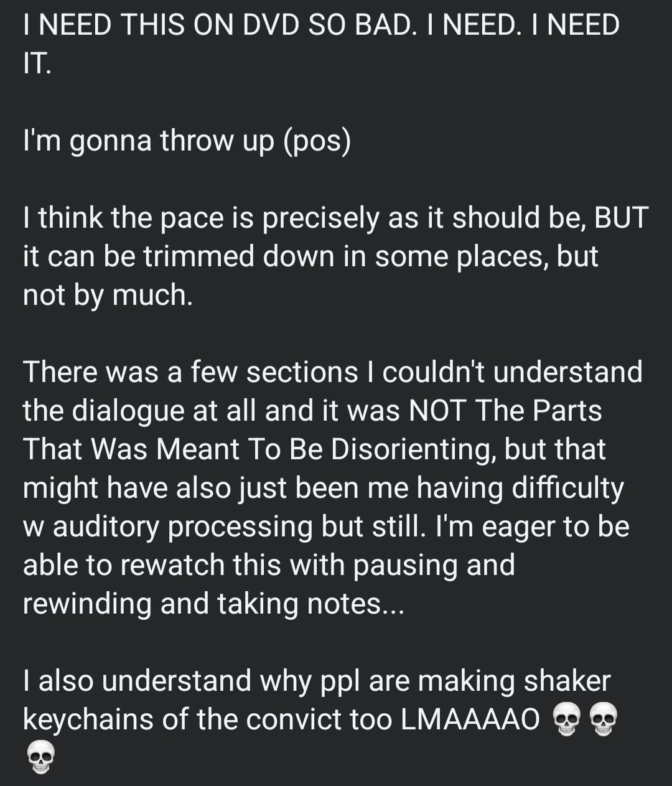672x786 pixels.
Task: Click the word "keychains"
Action: click(88, 719)
